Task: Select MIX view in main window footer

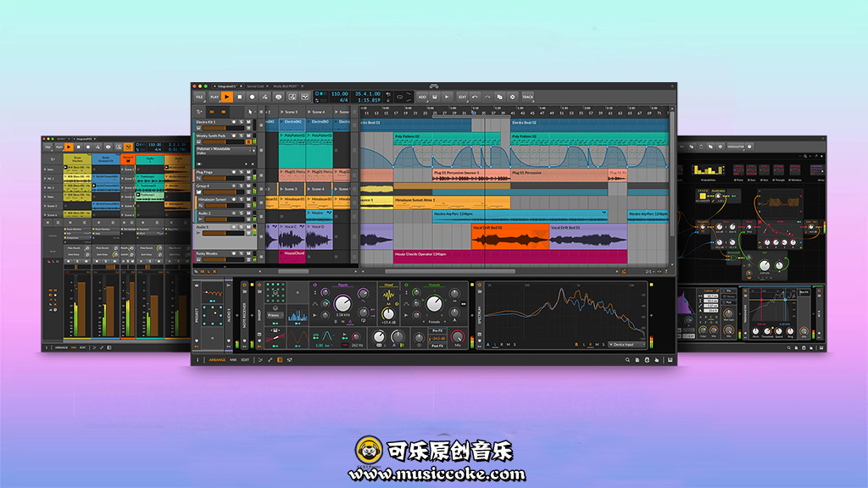Action: click(x=233, y=360)
